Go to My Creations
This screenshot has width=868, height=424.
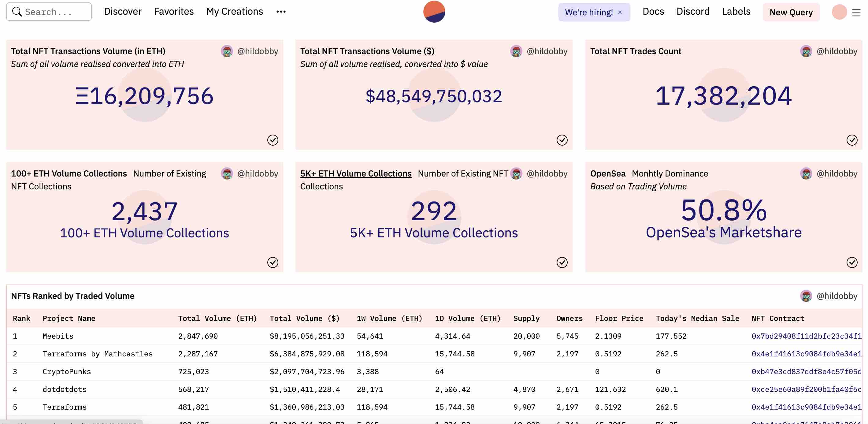pos(235,11)
